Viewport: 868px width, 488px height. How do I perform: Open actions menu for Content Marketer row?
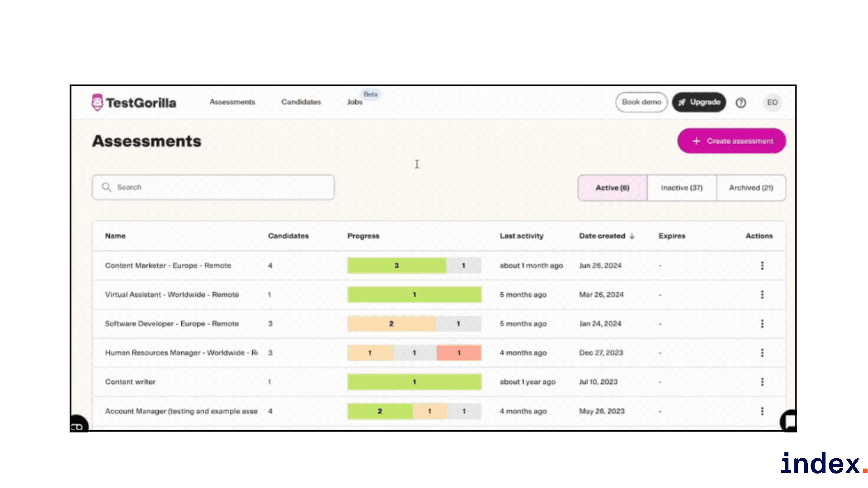(x=762, y=266)
